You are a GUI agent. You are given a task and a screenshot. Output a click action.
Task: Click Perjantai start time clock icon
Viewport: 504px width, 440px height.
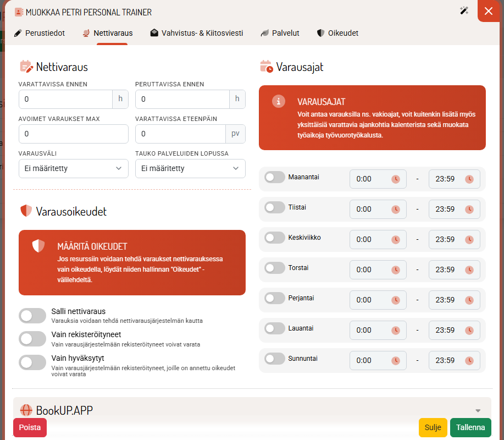(395, 300)
